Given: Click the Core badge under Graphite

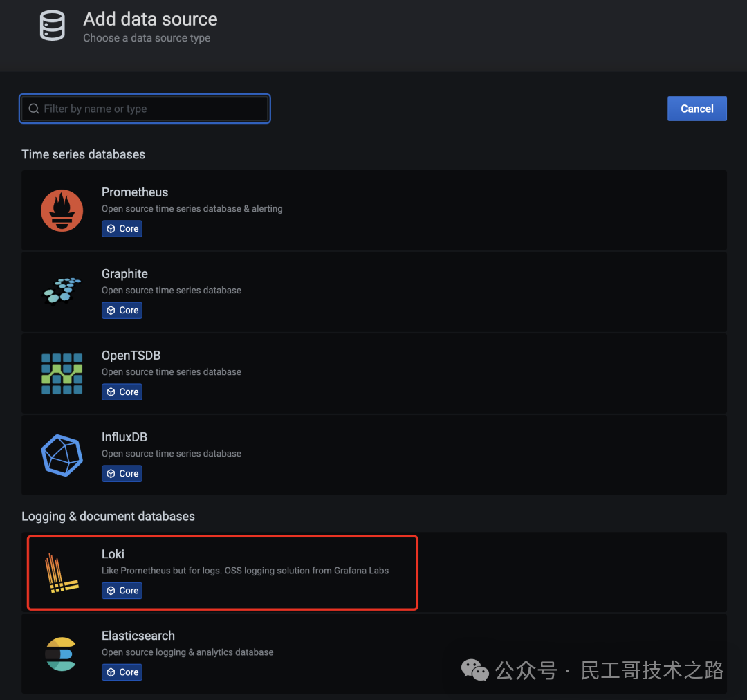Looking at the screenshot, I should point(122,310).
